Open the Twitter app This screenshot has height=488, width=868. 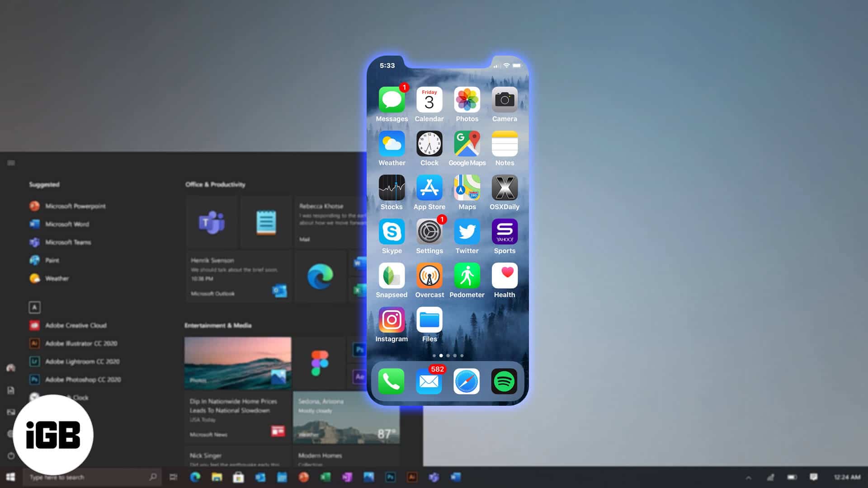point(467,232)
